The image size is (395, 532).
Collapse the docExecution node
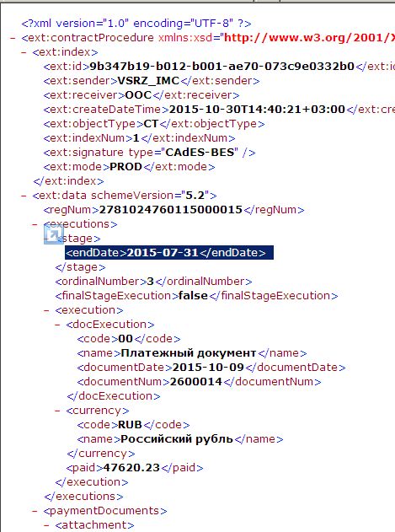point(57,325)
